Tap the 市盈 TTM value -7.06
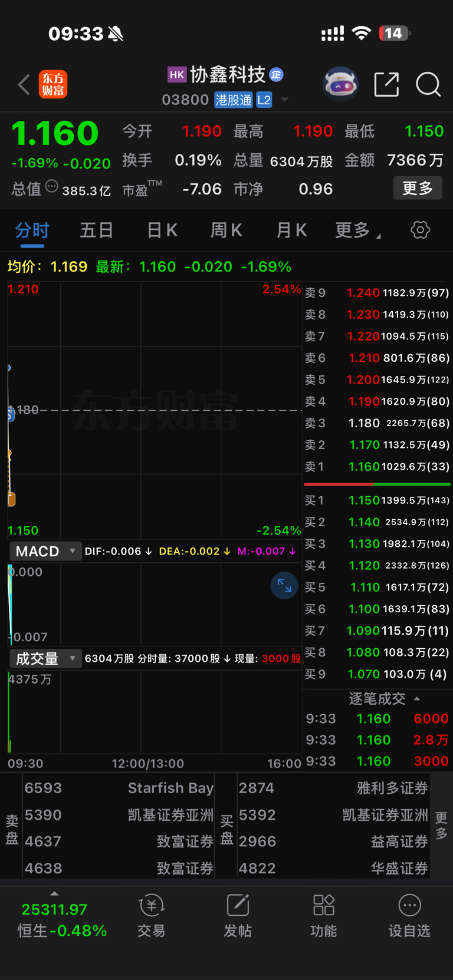 pyautogui.click(x=202, y=189)
